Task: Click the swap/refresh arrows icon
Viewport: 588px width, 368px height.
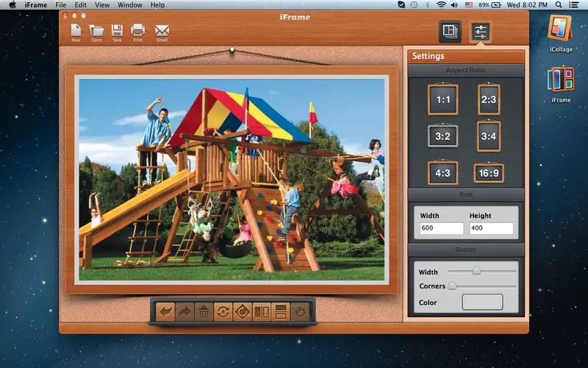Action: click(223, 311)
